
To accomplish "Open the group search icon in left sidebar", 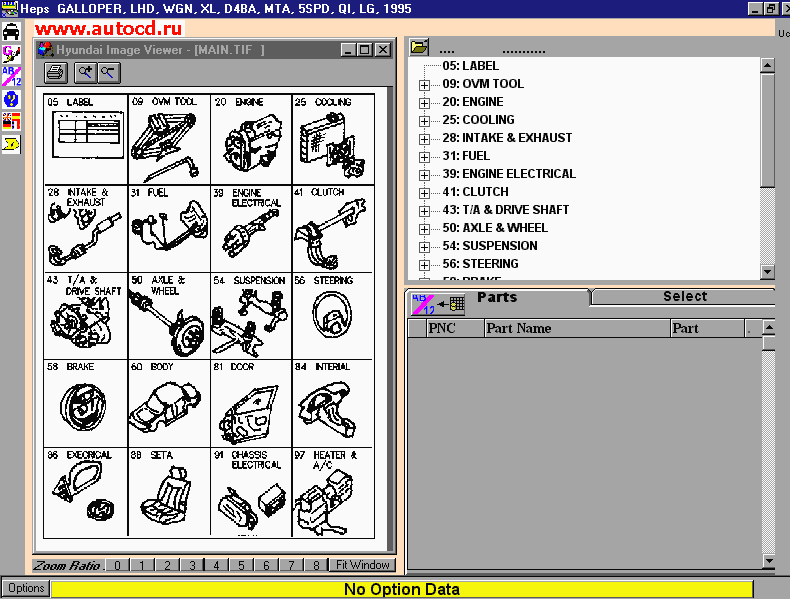I will pyautogui.click(x=11, y=54).
